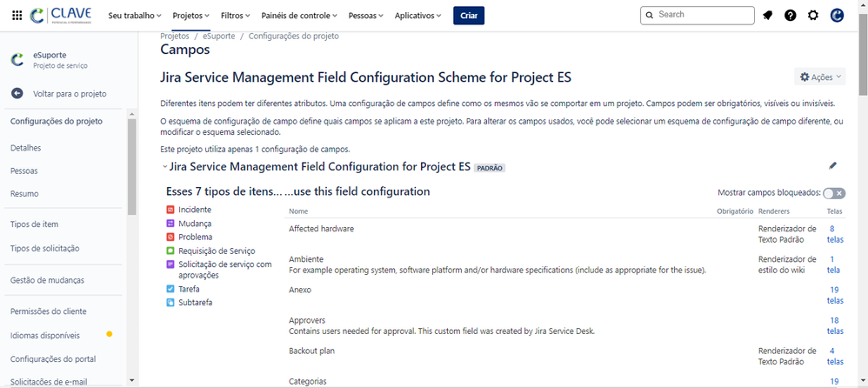
Task: Click the sidebar scrollbar down arrow
Action: click(x=131, y=380)
